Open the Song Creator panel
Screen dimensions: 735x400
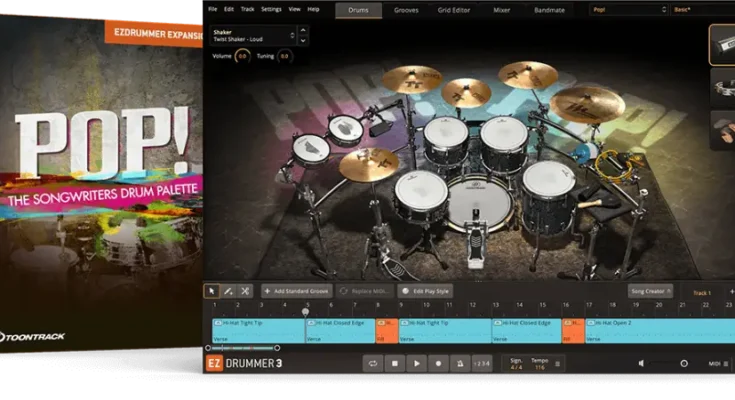pyautogui.click(x=647, y=291)
